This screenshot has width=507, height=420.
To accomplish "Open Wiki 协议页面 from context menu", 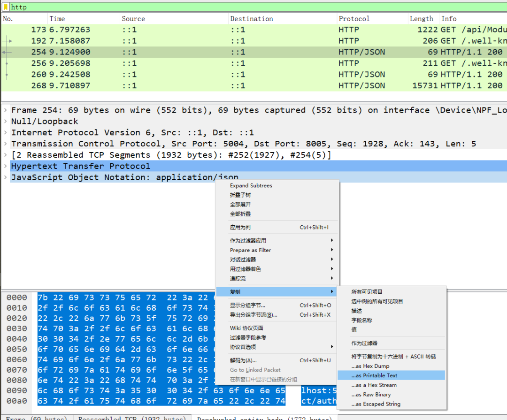I will (x=277, y=328).
